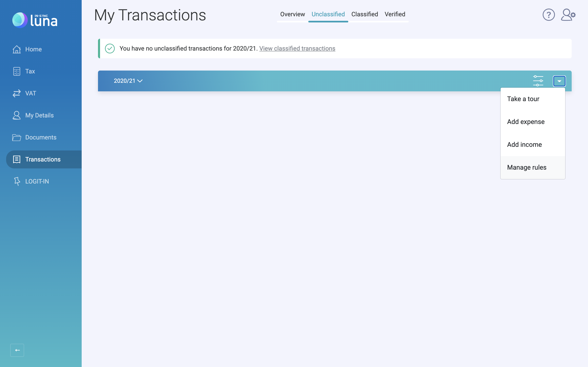Switch to the Classified tab

coord(364,14)
